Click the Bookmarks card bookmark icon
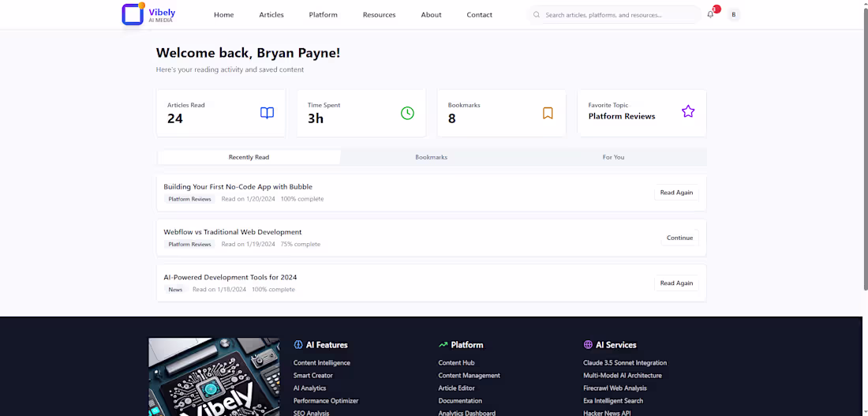 (548, 113)
